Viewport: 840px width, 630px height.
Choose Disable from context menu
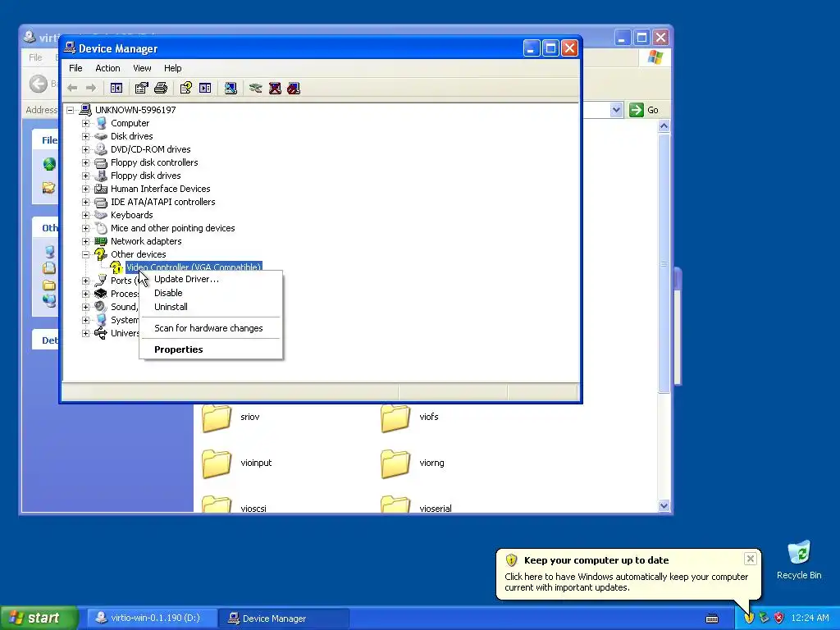[210, 293]
